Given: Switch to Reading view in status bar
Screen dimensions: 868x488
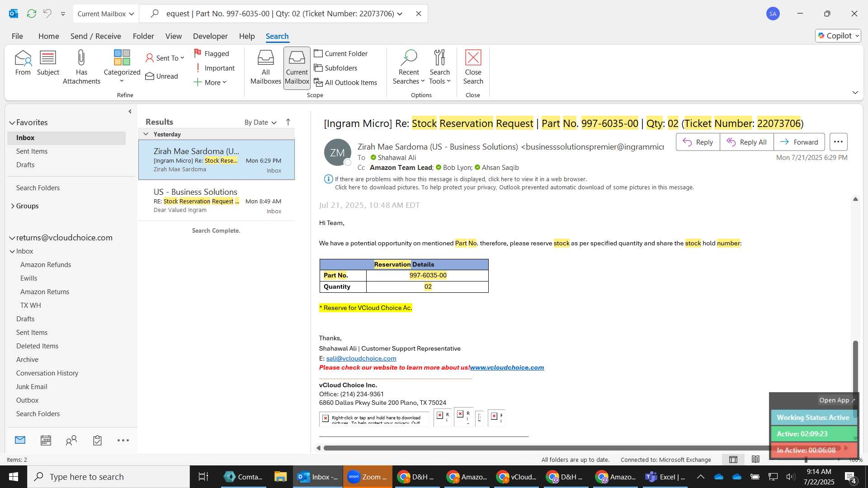Looking at the screenshot, I should pos(755,460).
